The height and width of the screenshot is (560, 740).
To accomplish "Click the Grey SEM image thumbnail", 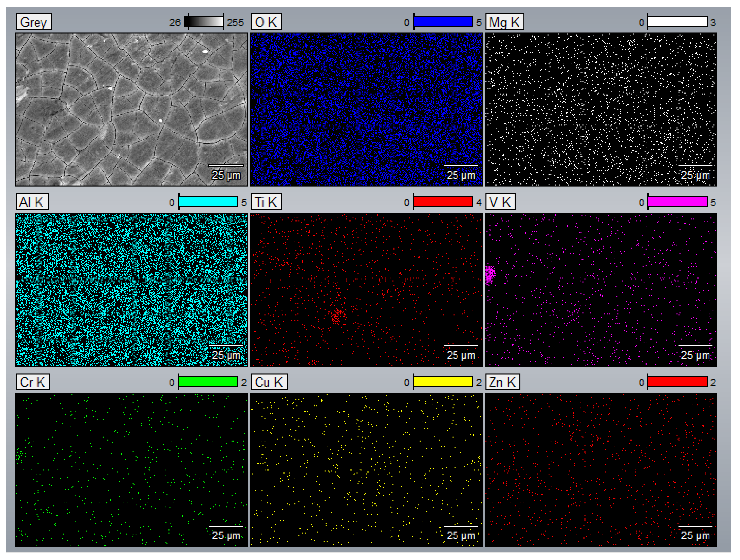I will (x=132, y=109).
